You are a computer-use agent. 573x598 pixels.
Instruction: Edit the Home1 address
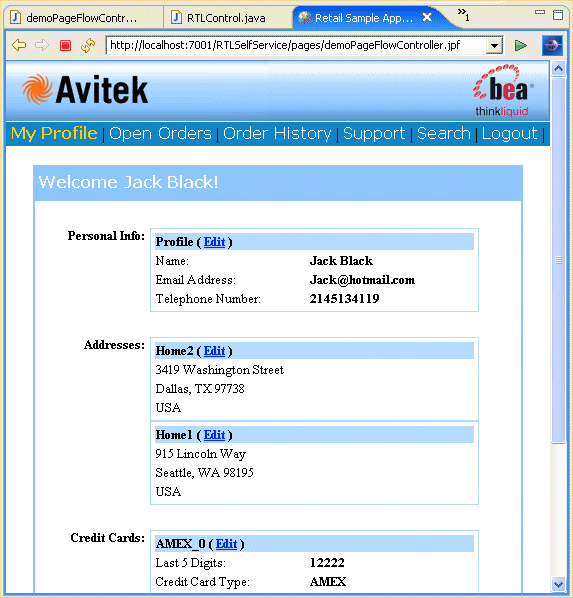214,435
